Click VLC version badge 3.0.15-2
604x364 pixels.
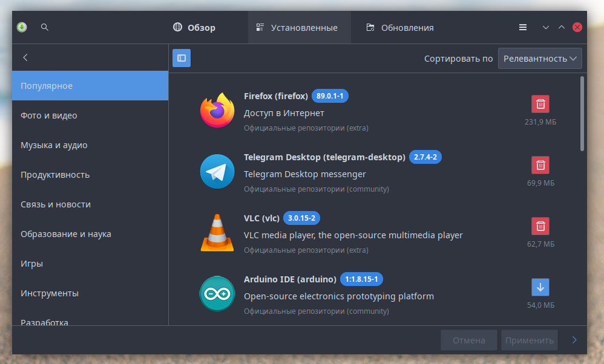[301, 218]
